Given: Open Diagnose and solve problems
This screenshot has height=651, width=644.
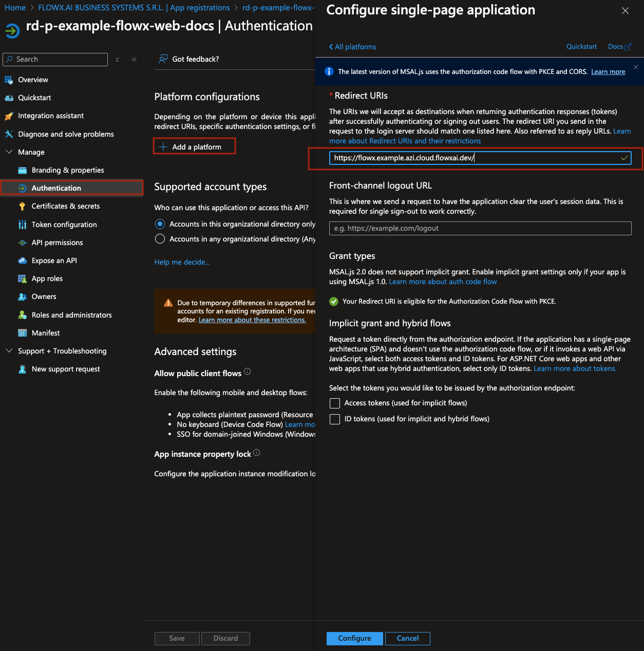Looking at the screenshot, I should coord(66,134).
